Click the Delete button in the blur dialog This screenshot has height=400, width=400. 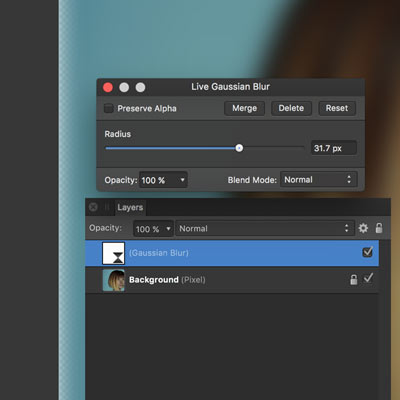291,108
